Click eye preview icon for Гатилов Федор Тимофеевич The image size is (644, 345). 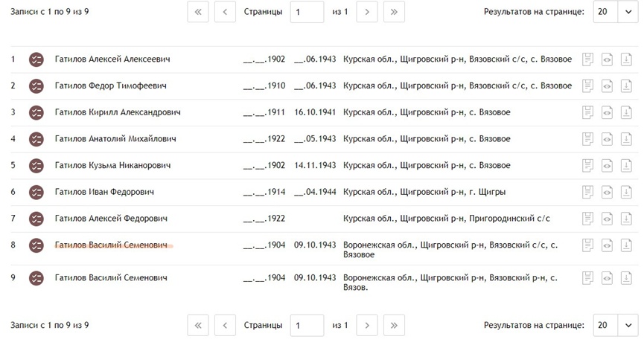[x=607, y=86]
